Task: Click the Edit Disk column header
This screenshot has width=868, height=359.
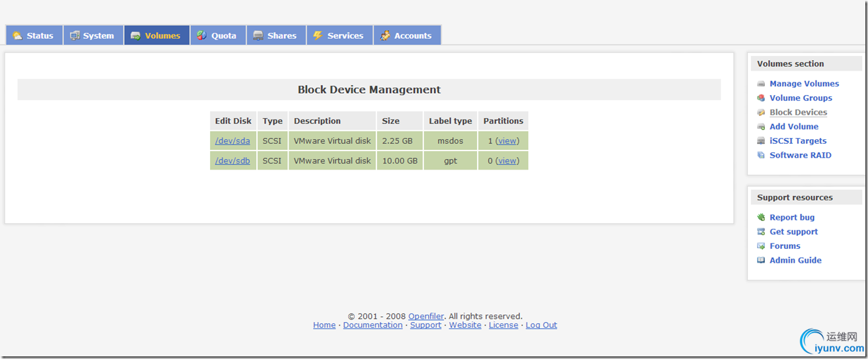Action: pyautogui.click(x=233, y=121)
